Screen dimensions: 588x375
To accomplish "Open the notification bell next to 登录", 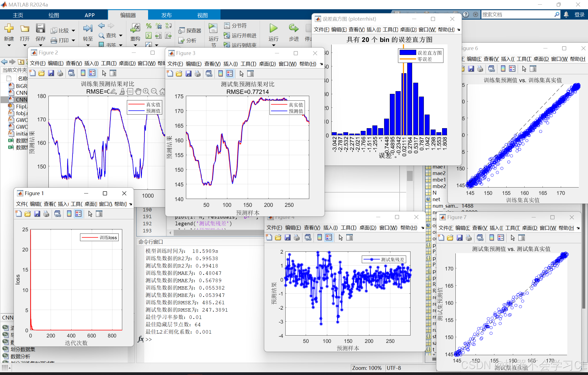I will pyautogui.click(x=566, y=15).
